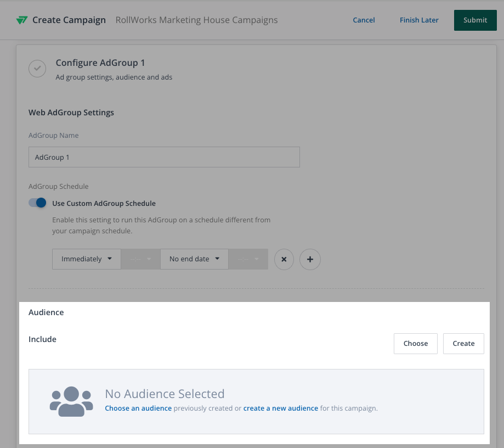Click the Use Custom AdGroup Schedule label
Screen dimensions: 504x448
(x=104, y=203)
